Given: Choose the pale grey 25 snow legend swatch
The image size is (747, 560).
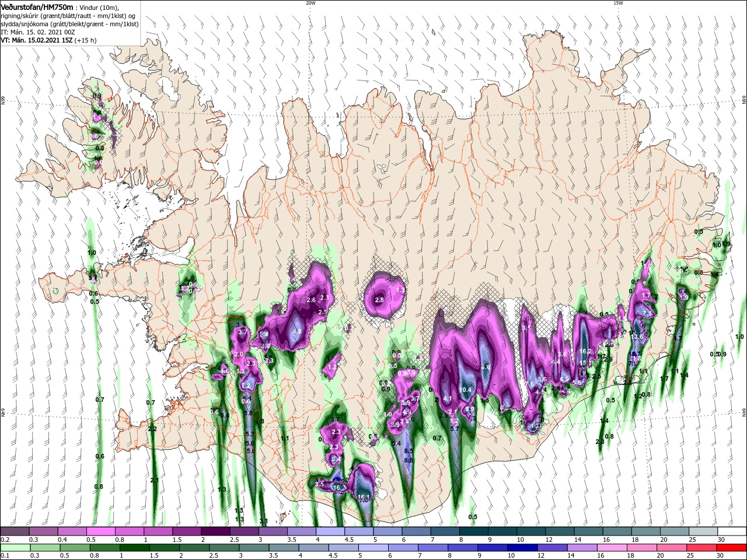Looking at the screenshot, I should point(703,531).
